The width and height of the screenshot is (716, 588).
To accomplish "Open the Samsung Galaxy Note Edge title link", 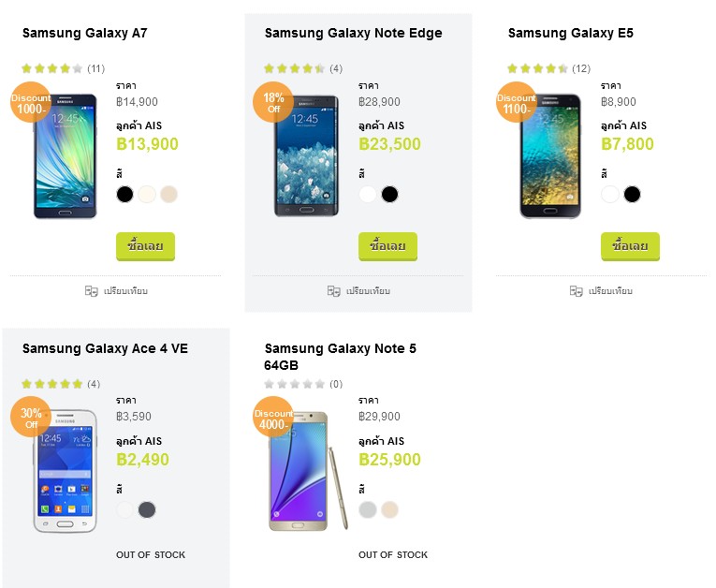I will coord(353,33).
